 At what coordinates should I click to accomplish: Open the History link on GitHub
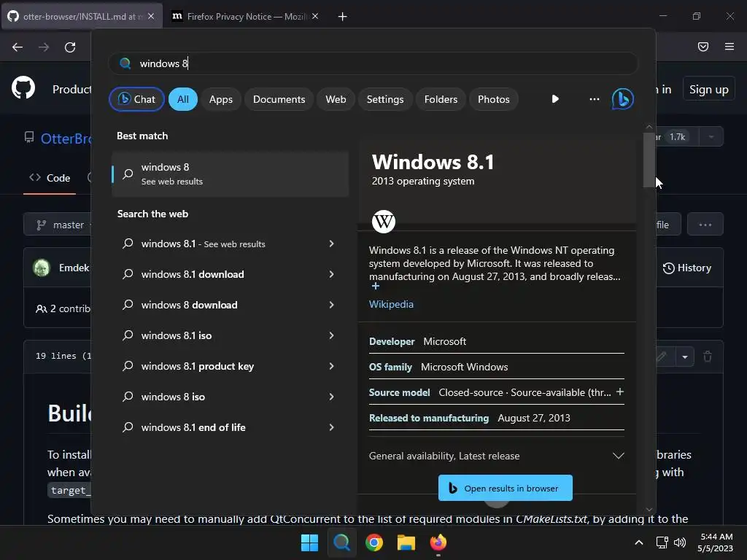pyautogui.click(x=687, y=268)
